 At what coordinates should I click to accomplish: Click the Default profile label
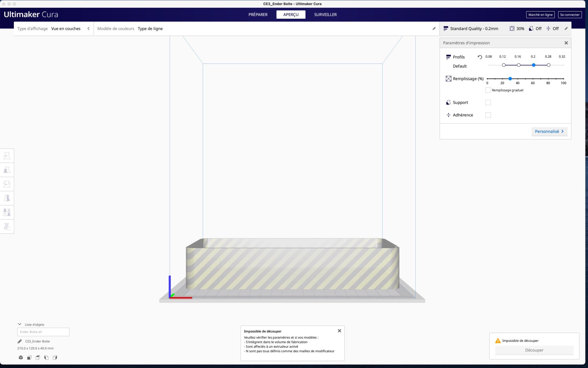tap(460, 66)
